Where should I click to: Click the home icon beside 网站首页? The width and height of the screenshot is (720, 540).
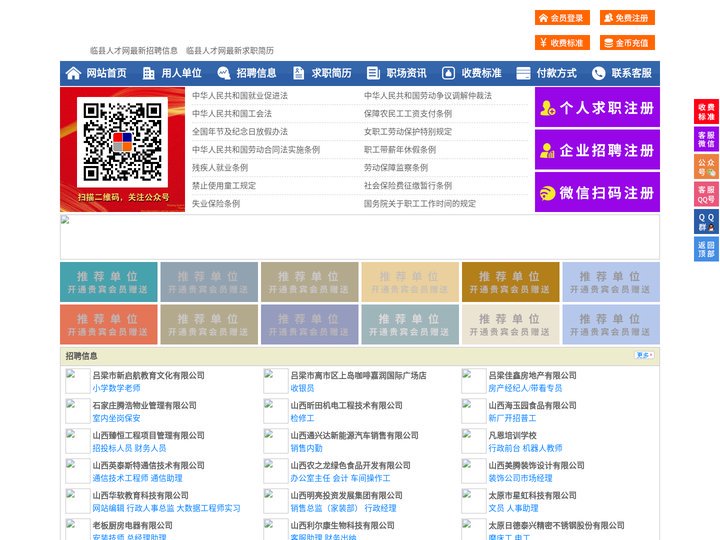(73, 73)
